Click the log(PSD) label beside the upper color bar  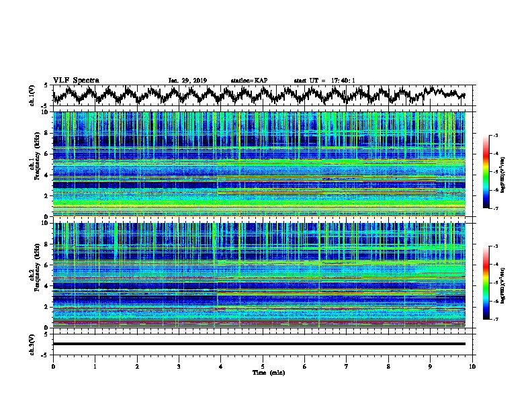[503, 174]
